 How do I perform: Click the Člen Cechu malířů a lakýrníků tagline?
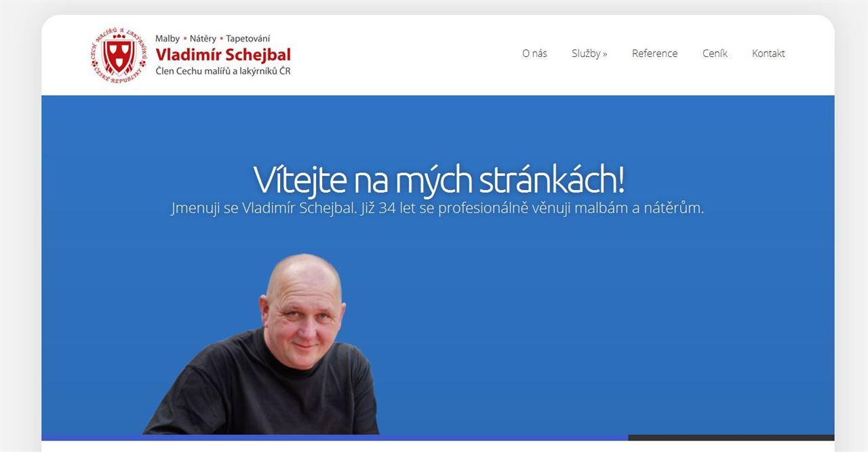point(223,71)
